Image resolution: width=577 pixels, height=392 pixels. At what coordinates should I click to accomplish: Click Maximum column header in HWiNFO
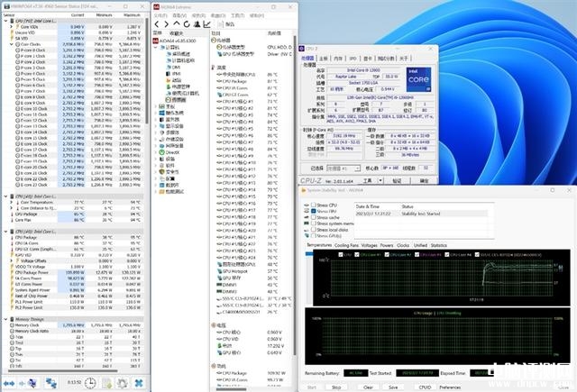point(132,15)
